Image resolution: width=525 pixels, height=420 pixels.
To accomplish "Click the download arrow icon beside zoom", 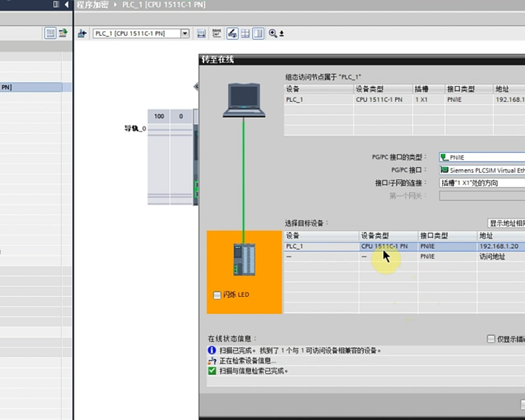I will 281,34.
